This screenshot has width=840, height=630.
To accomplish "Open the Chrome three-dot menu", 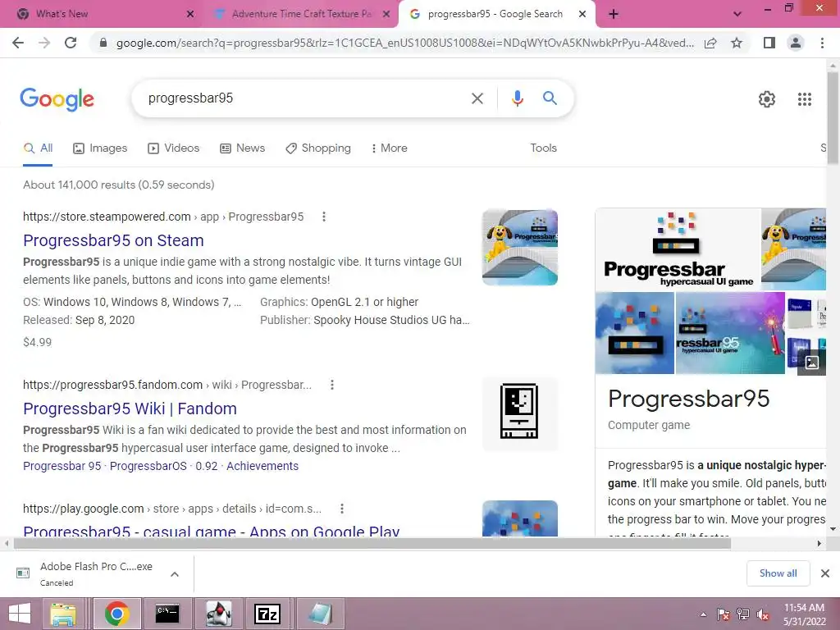I will [822, 43].
